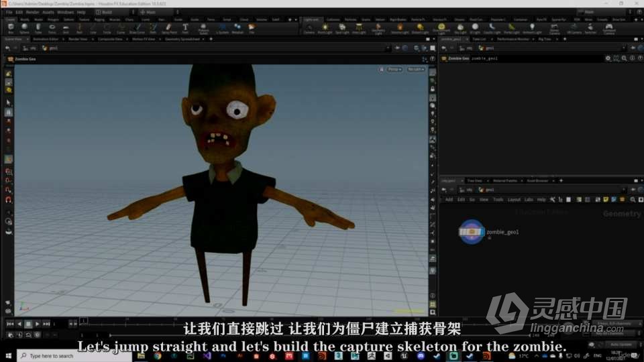This screenshot has width=644, height=362.
Task: Open the network editor Add menu
Action: coord(449,200)
